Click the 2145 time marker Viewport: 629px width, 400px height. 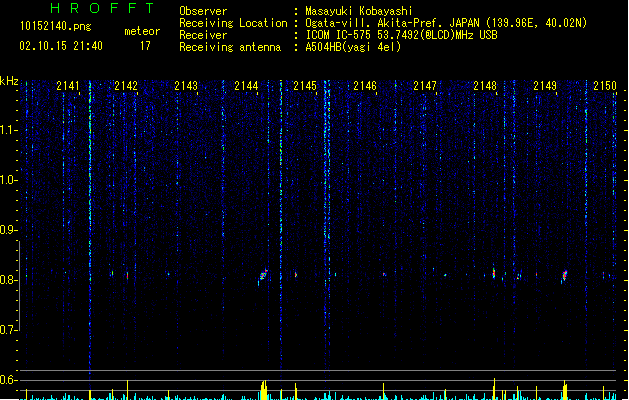click(x=305, y=86)
